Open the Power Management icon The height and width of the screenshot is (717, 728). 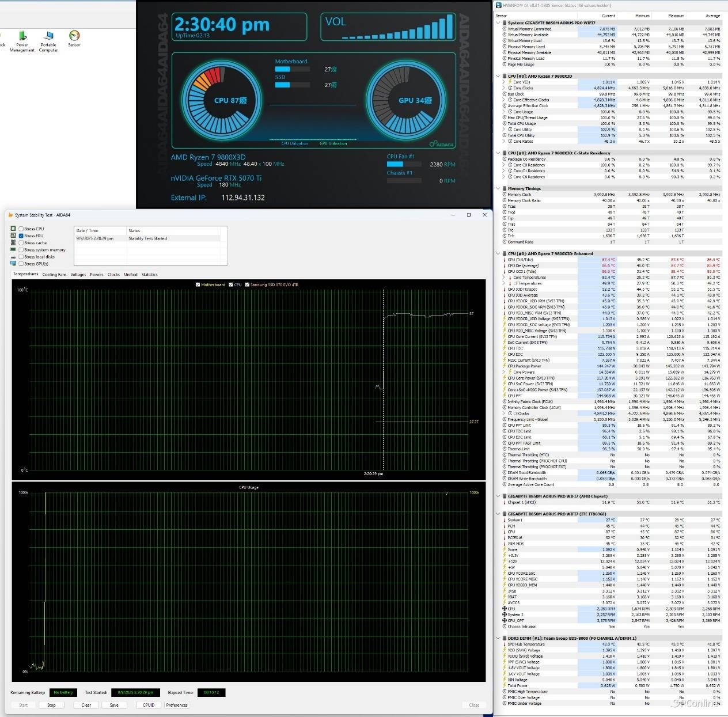(22, 36)
